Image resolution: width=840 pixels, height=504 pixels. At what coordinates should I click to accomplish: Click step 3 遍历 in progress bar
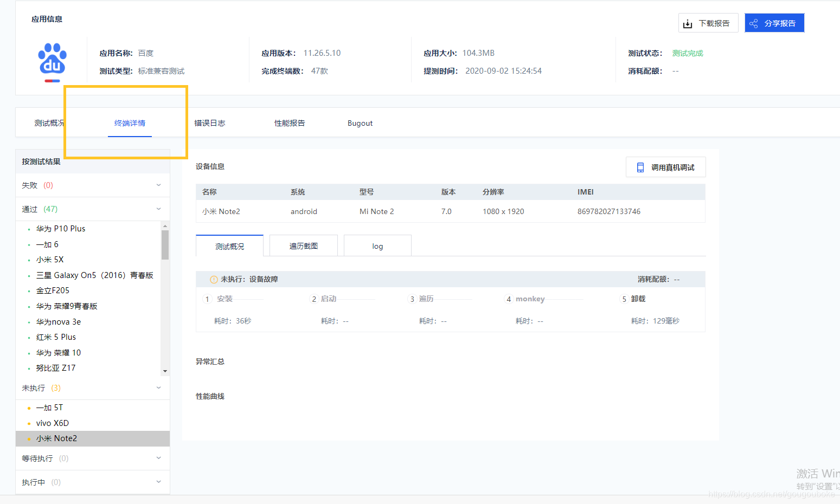(421, 299)
